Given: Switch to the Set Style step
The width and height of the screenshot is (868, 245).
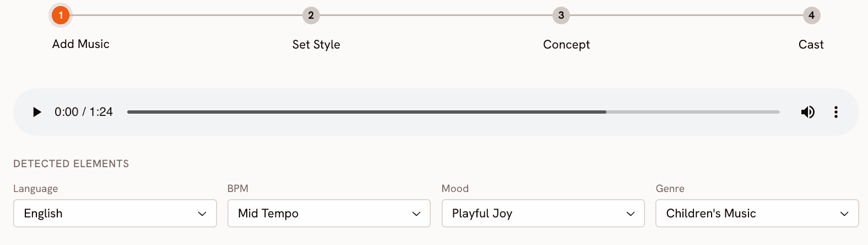Looking at the screenshot, I should (x=316, y=45).
